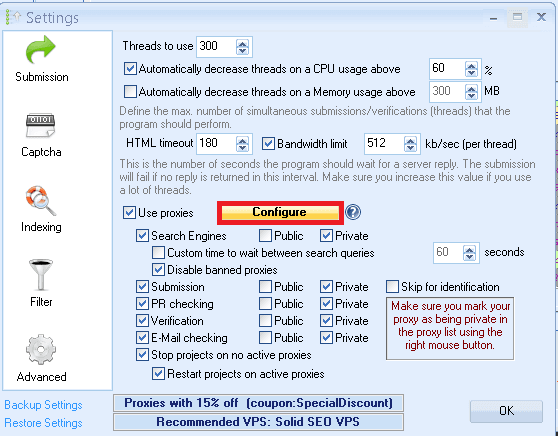Toggle Private proxies for Submission
The height and width of the screenshot is (436, 558).
tap(326, 287)
